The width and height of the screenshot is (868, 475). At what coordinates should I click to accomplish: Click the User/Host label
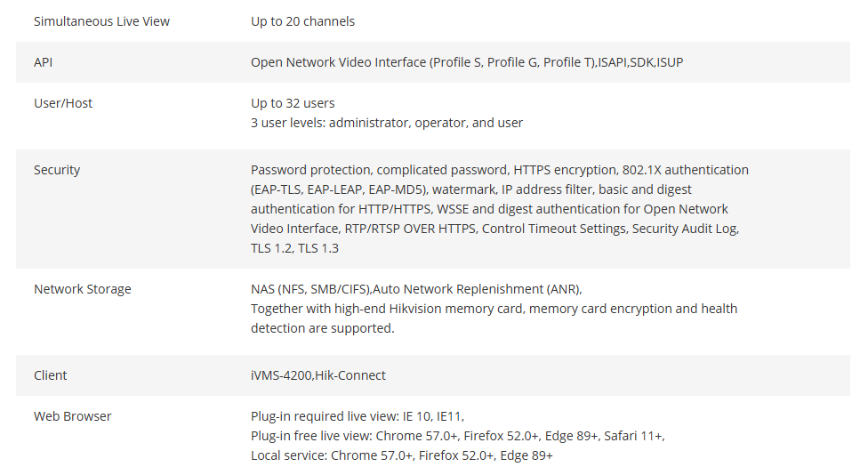tap(63, 103)
